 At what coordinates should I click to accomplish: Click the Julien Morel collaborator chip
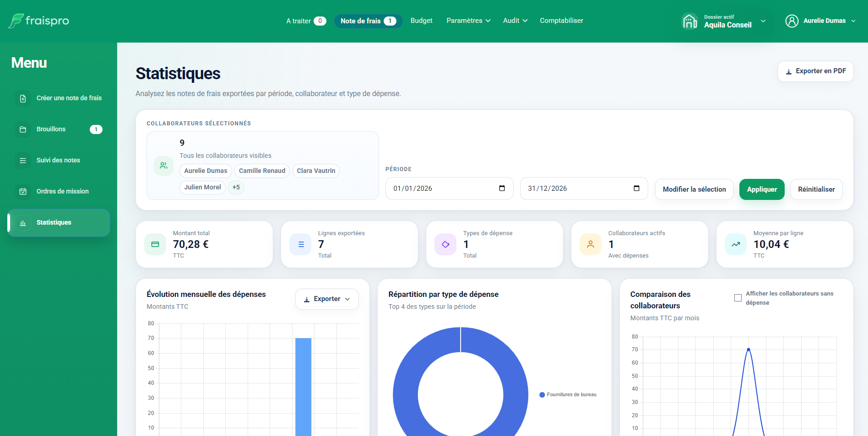[x=202, y=188]
